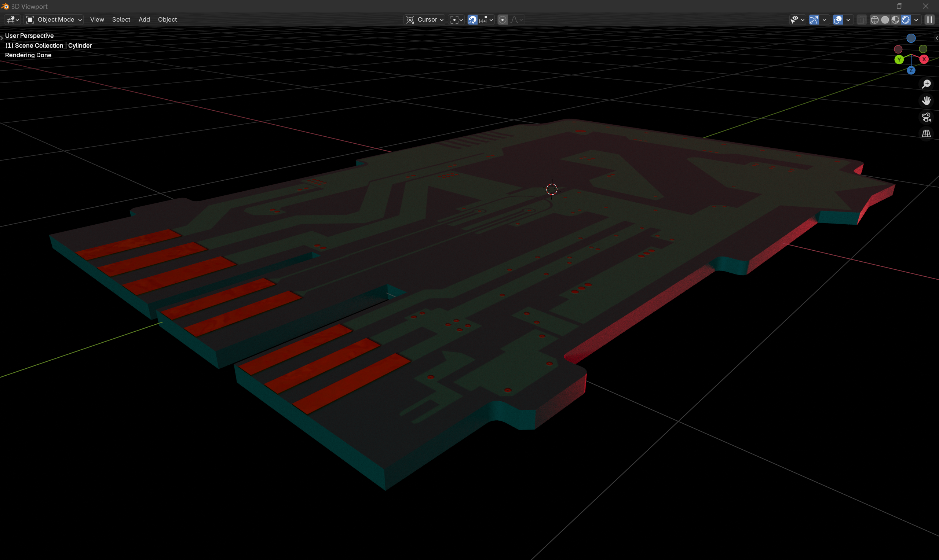Image resolution: width=939 pixels, height=560 pixels.
Task: Open the proportional editing falloff dropdown
Action: pyautogui.click(x=517, y=20)
